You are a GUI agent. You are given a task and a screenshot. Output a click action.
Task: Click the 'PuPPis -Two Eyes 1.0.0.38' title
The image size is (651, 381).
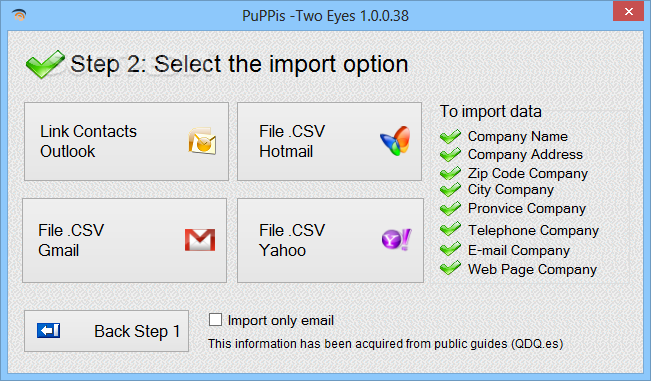coord(326,16)
